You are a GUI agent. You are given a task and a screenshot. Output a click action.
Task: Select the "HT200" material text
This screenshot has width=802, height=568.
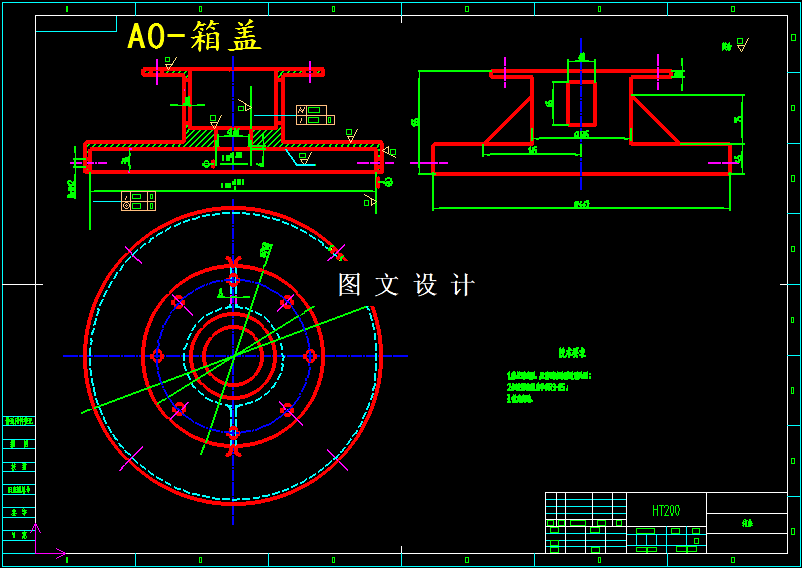666,510
